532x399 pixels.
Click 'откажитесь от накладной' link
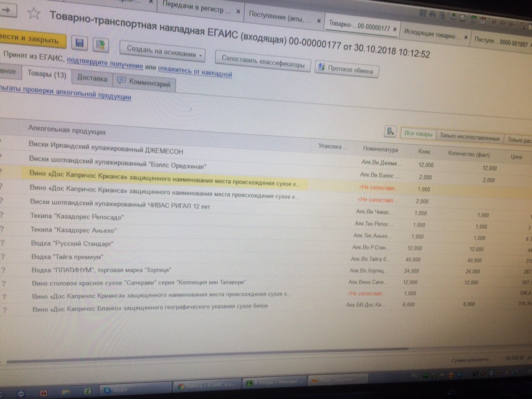point(195,70)
